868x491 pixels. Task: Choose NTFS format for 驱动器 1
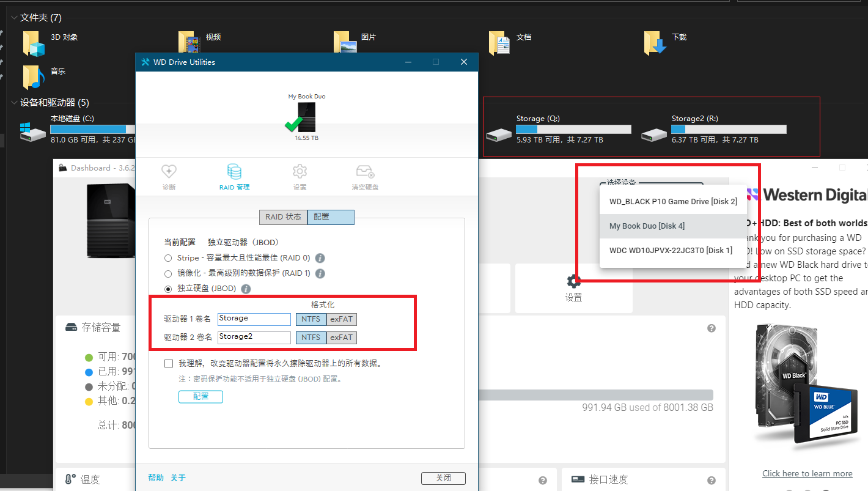[x=311, y=319]
